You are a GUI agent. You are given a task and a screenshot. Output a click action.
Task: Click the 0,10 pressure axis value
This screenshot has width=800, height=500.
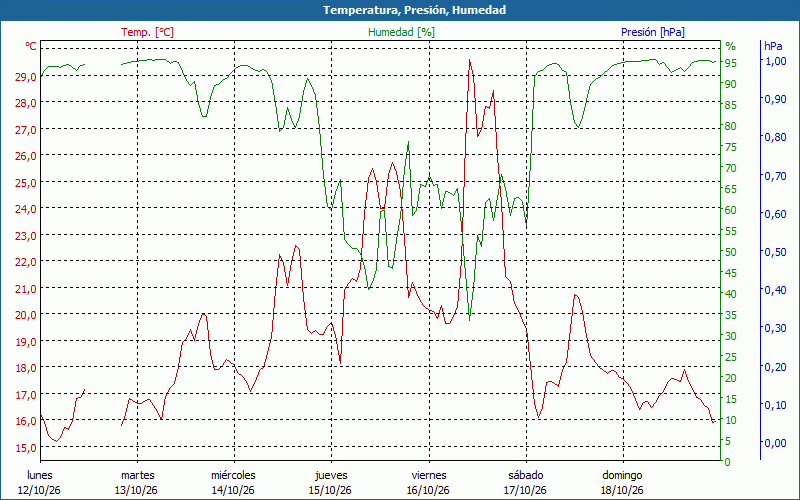click(x=775, y=405)
